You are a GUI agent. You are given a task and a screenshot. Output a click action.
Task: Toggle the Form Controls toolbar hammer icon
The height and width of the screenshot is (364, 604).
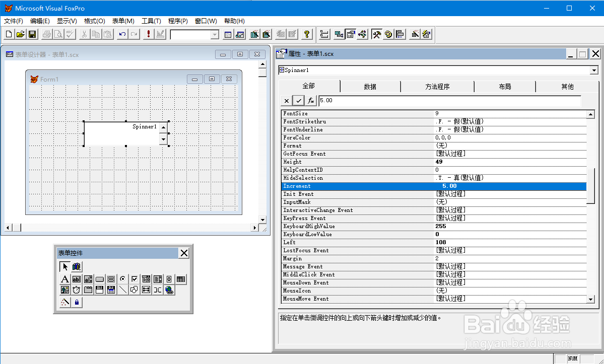click(x=376, y=34)
